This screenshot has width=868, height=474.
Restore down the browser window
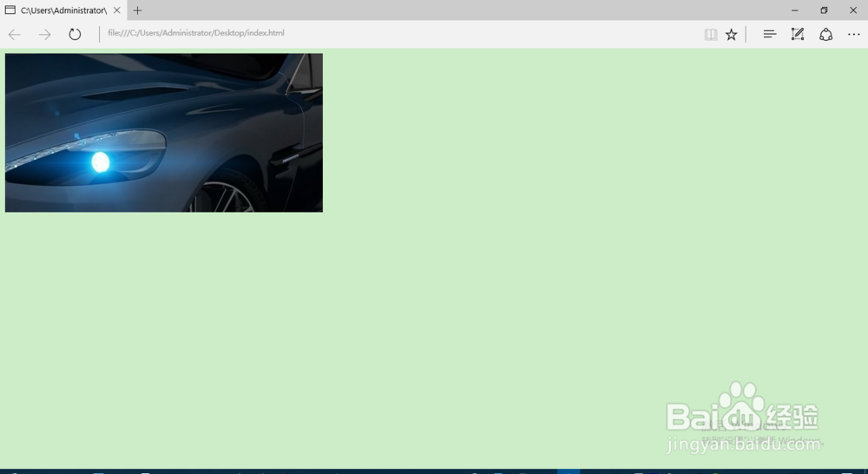point(824,10)
